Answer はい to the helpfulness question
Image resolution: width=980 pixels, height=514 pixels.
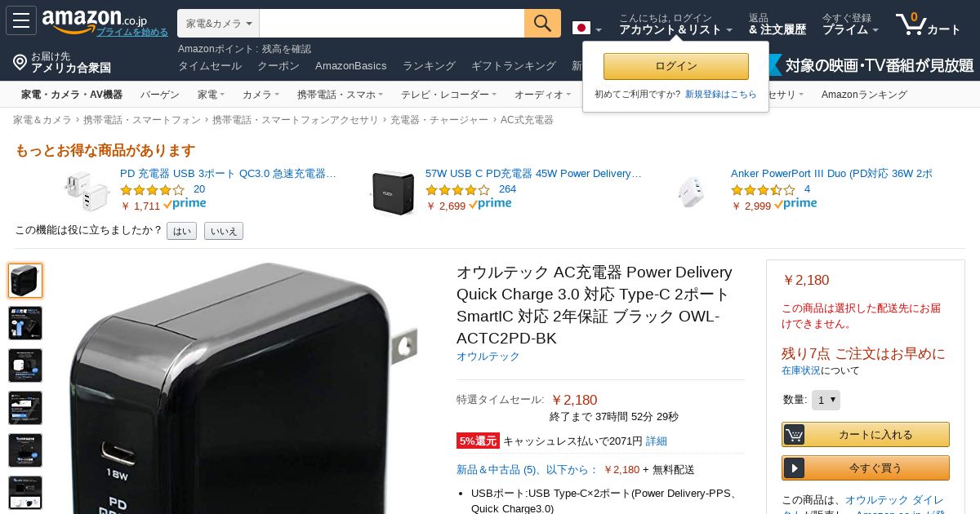181,231
